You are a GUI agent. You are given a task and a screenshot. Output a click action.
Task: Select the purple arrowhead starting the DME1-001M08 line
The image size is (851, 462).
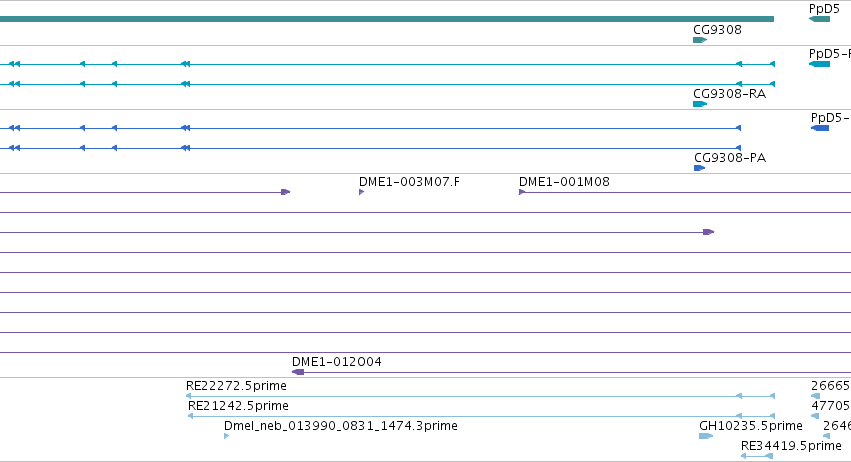point(522,192)
